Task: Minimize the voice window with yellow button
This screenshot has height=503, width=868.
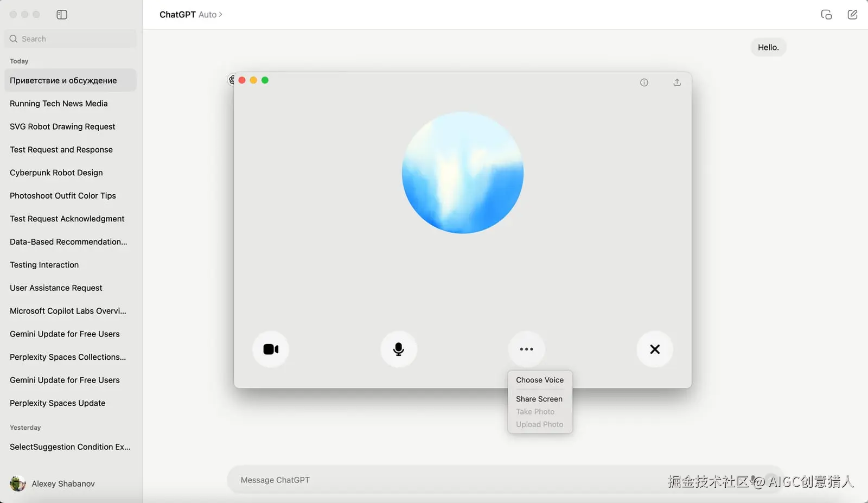Action: 253,80
